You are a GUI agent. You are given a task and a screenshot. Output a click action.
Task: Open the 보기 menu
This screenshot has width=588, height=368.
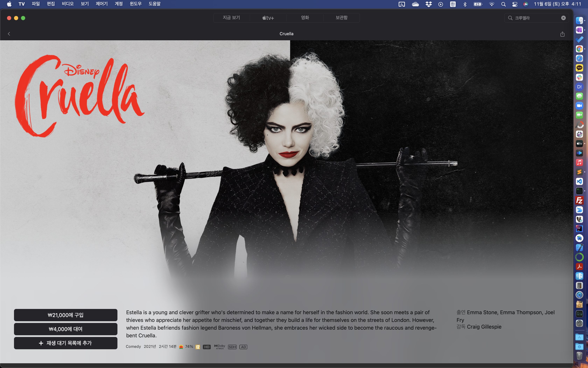pyautogui.click(x=85, y=4)
